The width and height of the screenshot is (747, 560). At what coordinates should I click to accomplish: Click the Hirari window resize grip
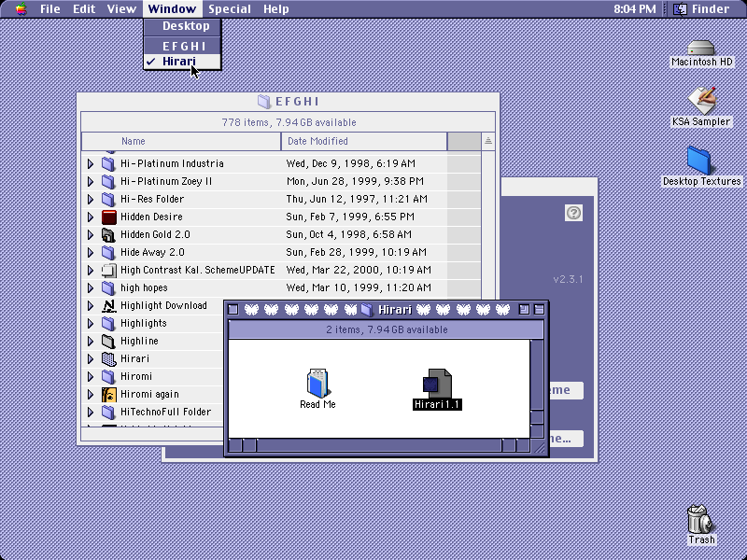(538, 446)
